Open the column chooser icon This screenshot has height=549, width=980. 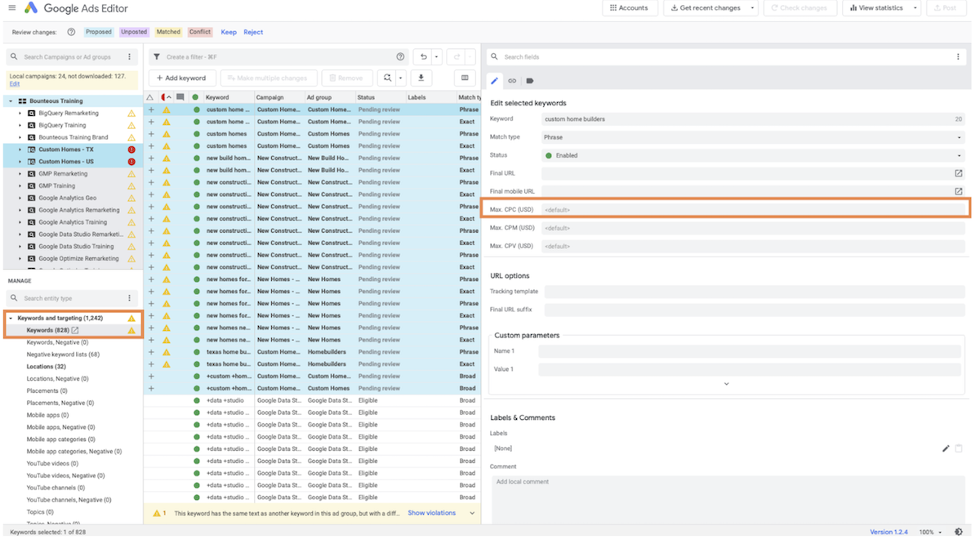tap(465, 78)
